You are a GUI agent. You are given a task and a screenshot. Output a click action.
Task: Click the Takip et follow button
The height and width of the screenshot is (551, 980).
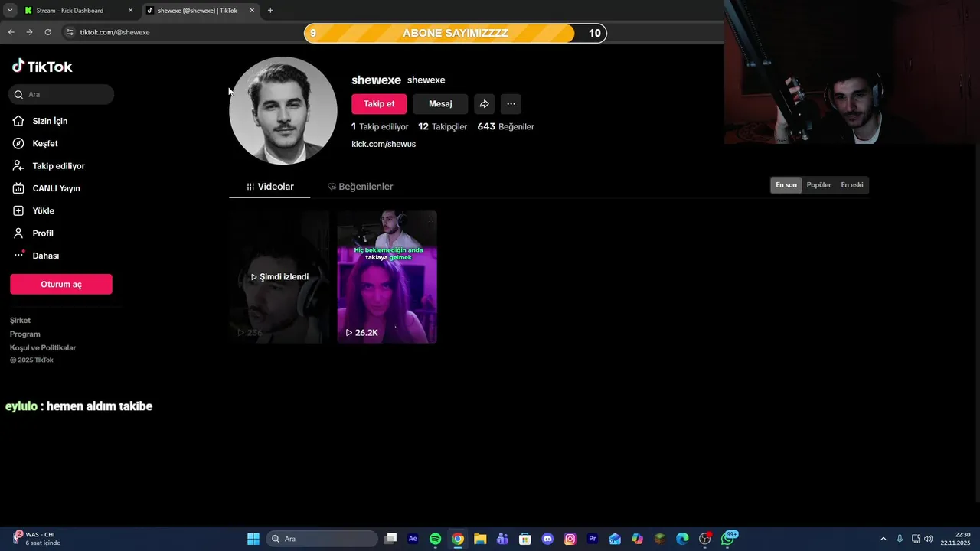coord(379,104)
